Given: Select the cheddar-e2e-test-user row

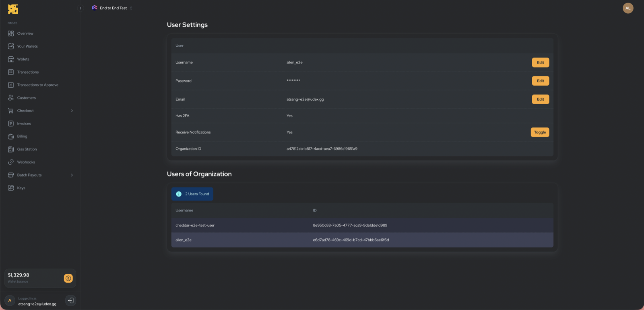Looking at the screenshot, I should click(362, 225).
